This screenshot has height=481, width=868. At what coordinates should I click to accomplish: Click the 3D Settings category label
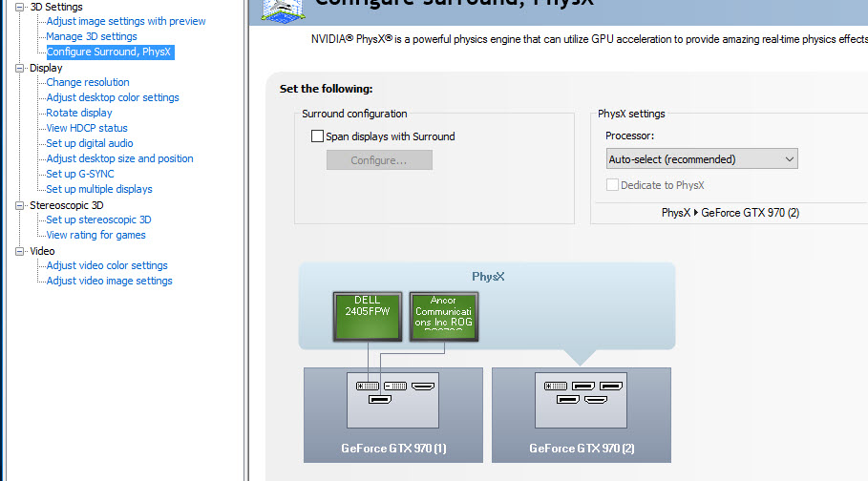[x=56, y=8]
